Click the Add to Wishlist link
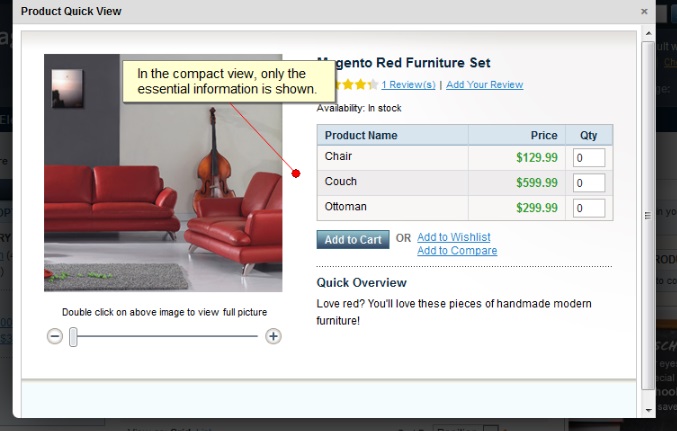The width and height of the screenshot is (677, 431). click(453, 237)
